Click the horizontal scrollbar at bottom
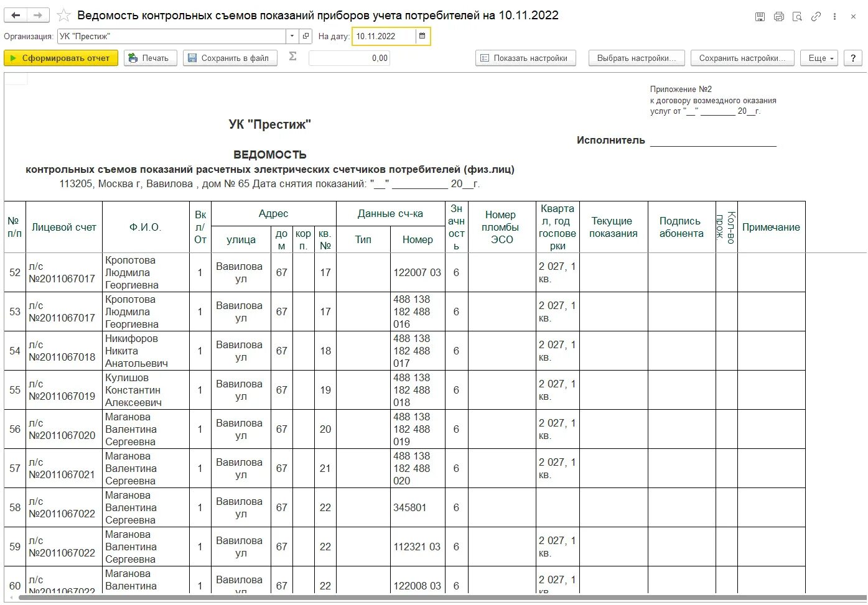The height and width of the screenshot is (605, 868). (x=442, y=598)
